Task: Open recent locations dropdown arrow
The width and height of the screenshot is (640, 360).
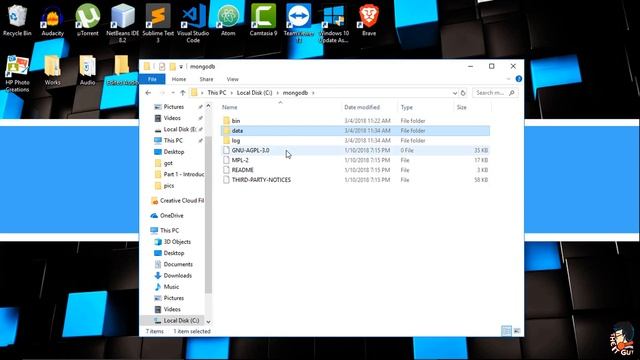Action: tap(173, 93)
